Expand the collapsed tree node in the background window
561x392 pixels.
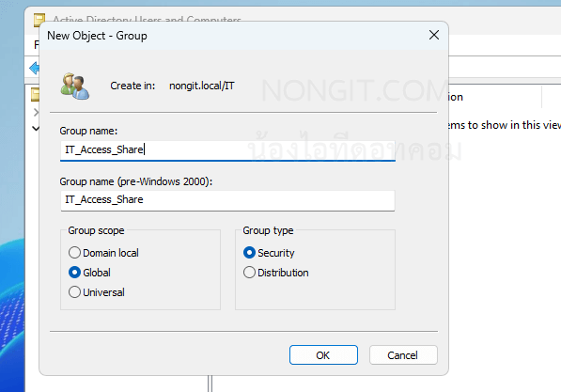point(36,113)
